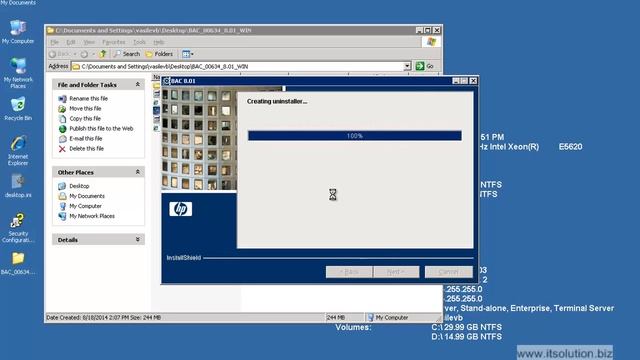Open the File menu

(54, 42)
